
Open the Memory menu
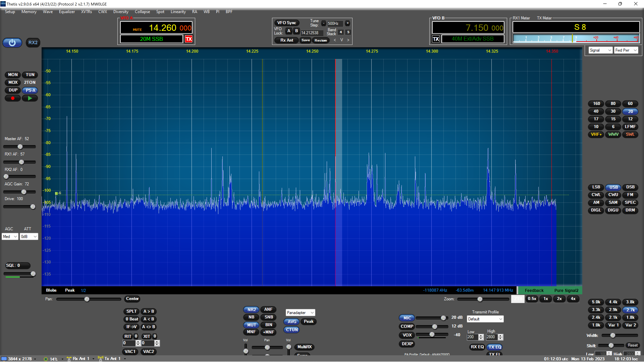29,12
